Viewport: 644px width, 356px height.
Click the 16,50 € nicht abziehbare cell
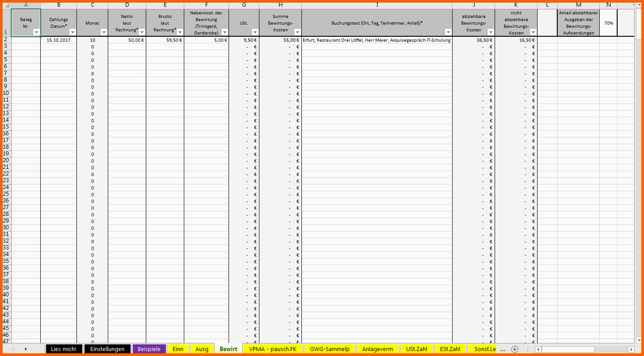(516, 40)
